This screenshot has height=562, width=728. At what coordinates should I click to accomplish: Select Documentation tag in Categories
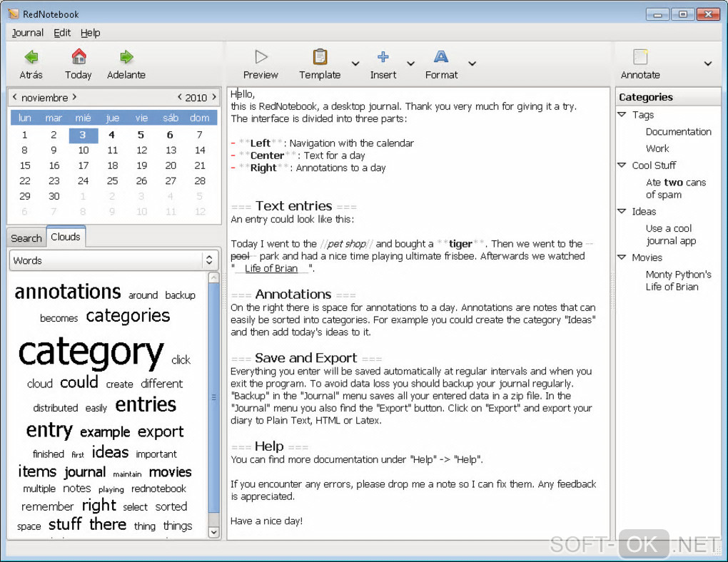click(x=678, y=132)
